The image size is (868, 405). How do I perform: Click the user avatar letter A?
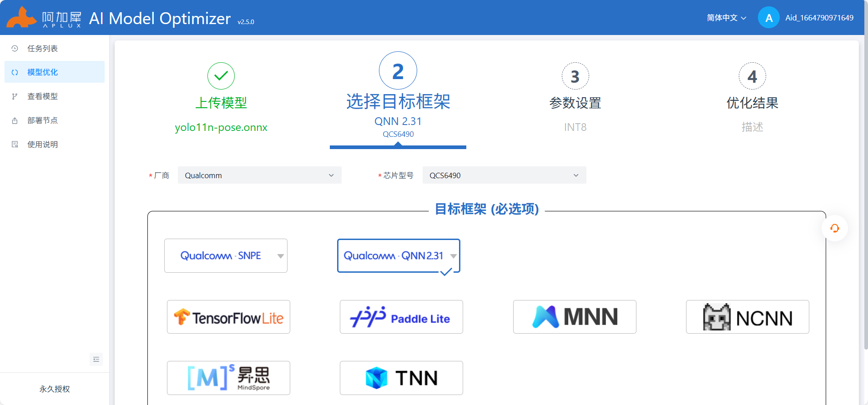pyautogui.click(x=769, y=18)
